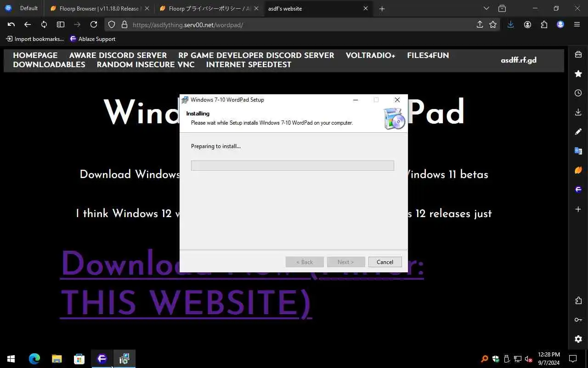Open the Windows notification center
This screenshot has width=588, height=368.
tap(573, 358)
